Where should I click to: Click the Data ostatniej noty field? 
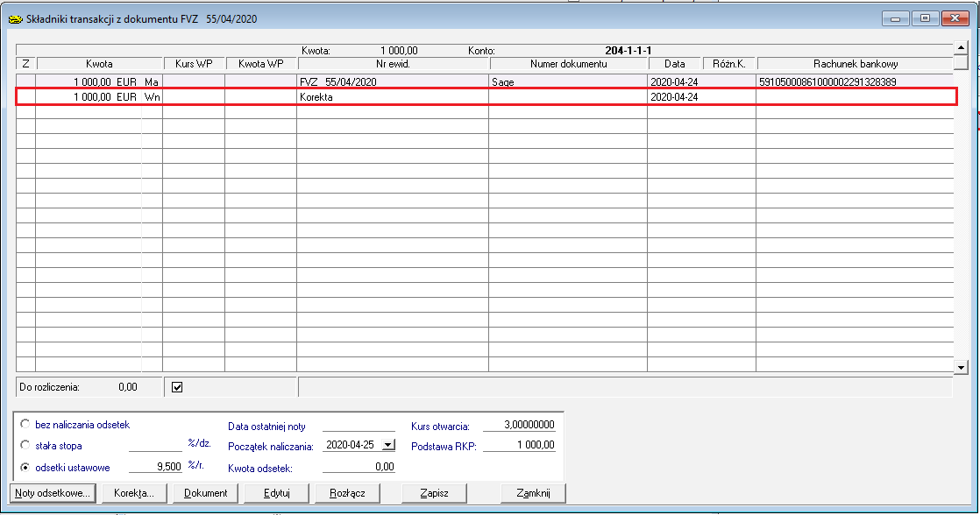tap(359, 425)
